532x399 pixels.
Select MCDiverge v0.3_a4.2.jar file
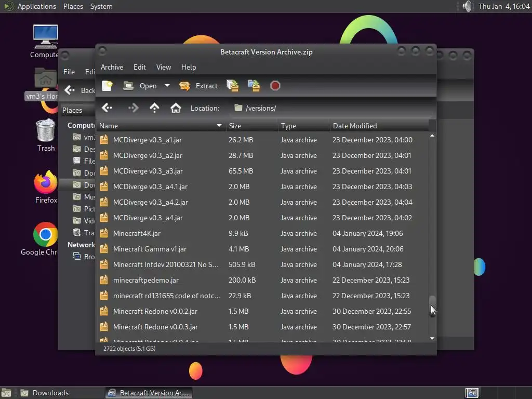[262, 202]
